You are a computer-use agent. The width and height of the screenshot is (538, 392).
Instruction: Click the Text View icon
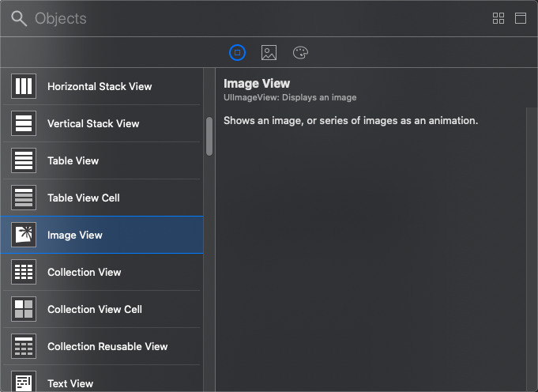point(24,383)
